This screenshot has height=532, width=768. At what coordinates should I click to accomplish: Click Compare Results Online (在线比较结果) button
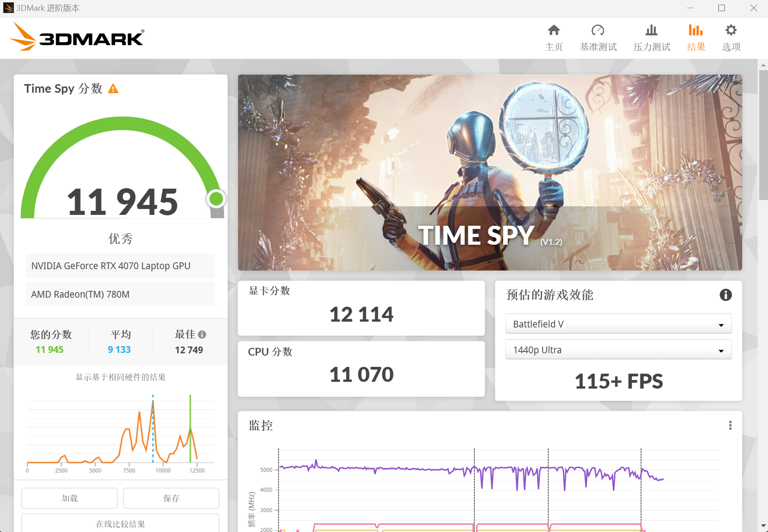(x=120, y=524)
